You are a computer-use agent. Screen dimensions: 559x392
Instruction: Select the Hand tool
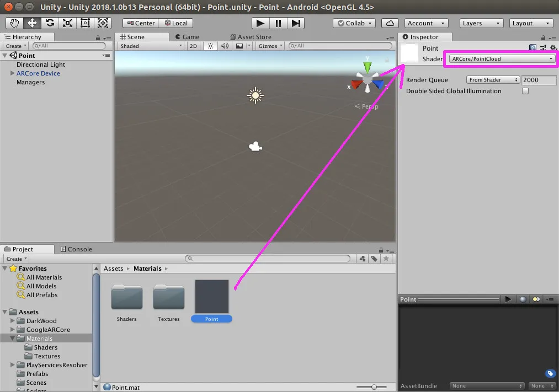pyautogui.click(x=14, y=23)
